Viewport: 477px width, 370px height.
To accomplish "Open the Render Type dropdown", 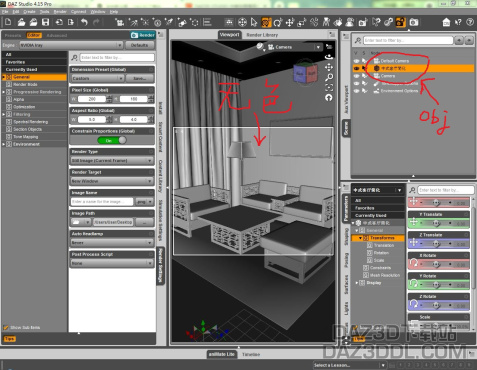I will click(112, 161).
